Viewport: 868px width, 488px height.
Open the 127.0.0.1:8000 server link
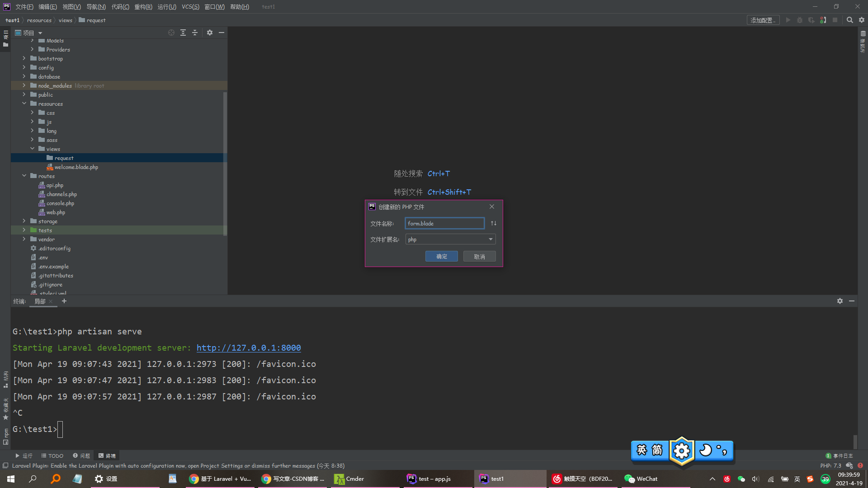pyautogui.click(x=249, y=347)
